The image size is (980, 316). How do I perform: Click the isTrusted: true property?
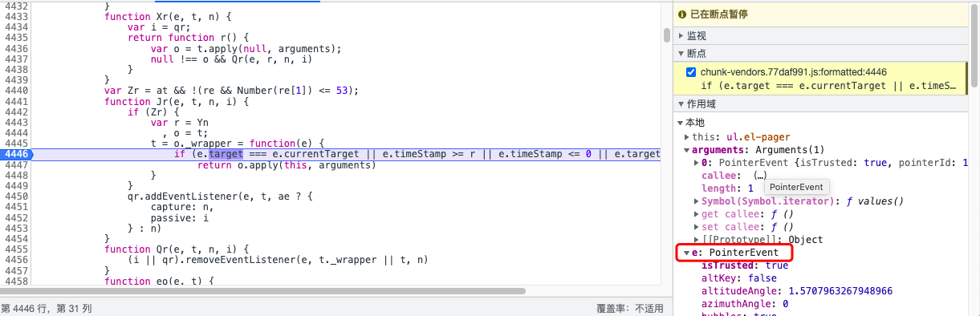745,265
